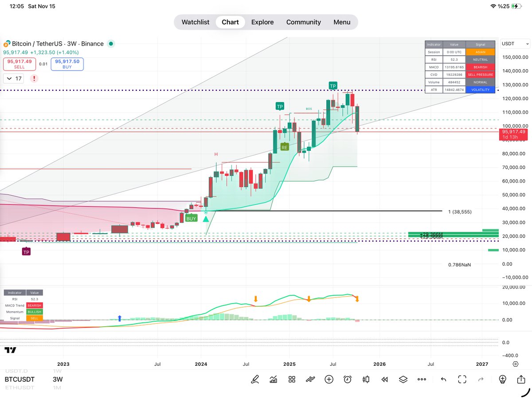Open the indicators chart icon
Screen dimensions: 532x399
tap(273, 379)
